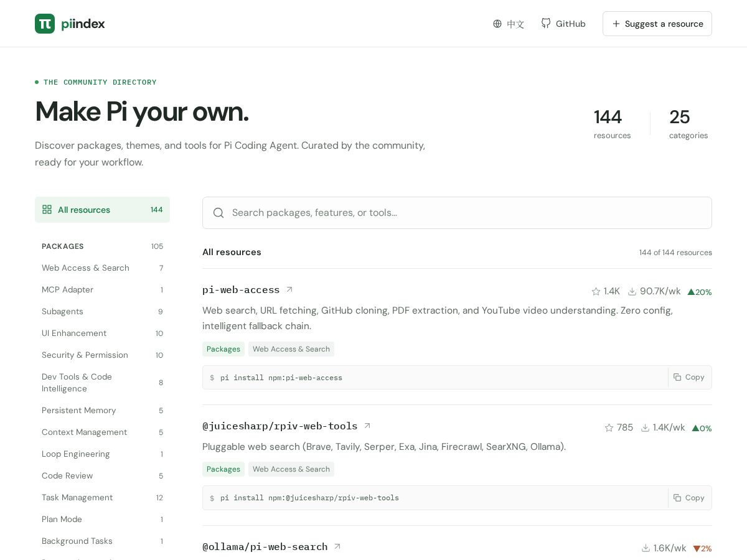Click the GitHub octocat icon
Screen dimensions: 747x560
[x=546, y=23]
